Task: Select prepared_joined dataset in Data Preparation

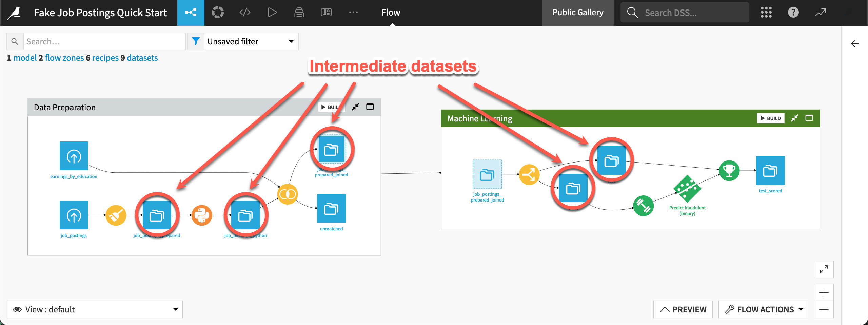Action: [x=331, y=149]
